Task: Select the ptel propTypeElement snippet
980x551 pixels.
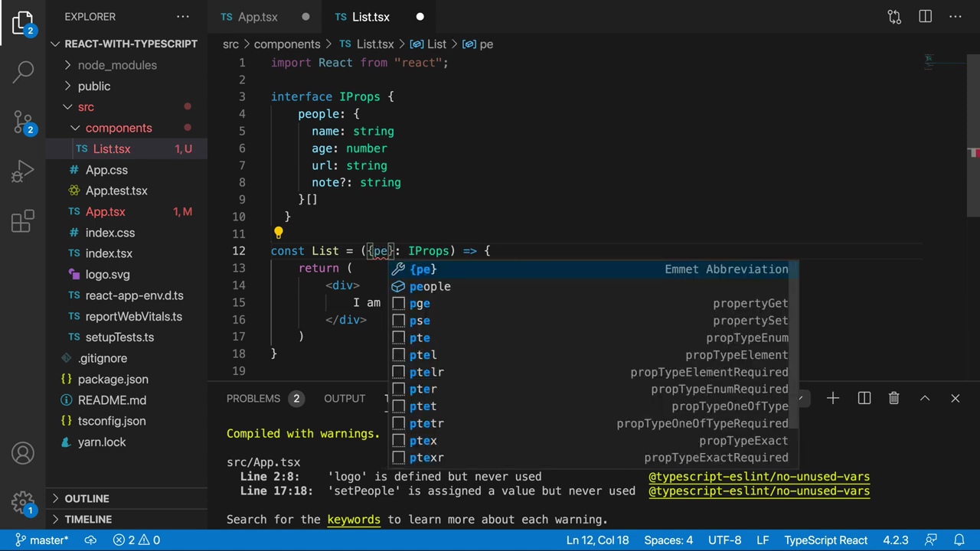Action: [x=594, y=355]
